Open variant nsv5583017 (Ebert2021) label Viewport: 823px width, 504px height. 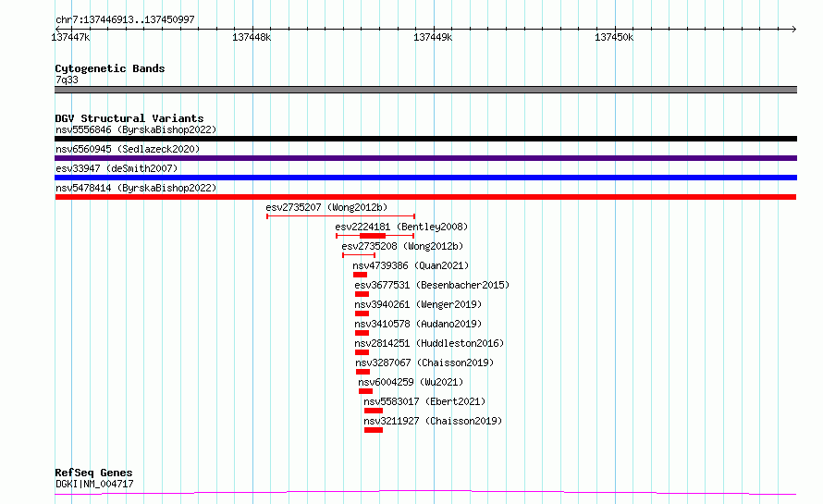click(x=424, y=401)
